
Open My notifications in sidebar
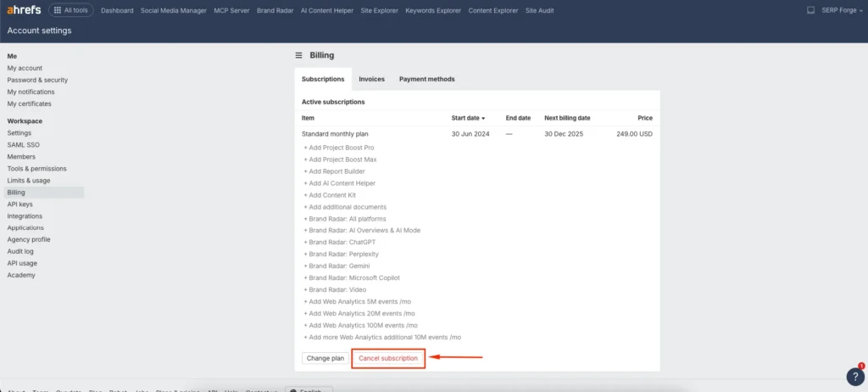click(x=31, y=92)
